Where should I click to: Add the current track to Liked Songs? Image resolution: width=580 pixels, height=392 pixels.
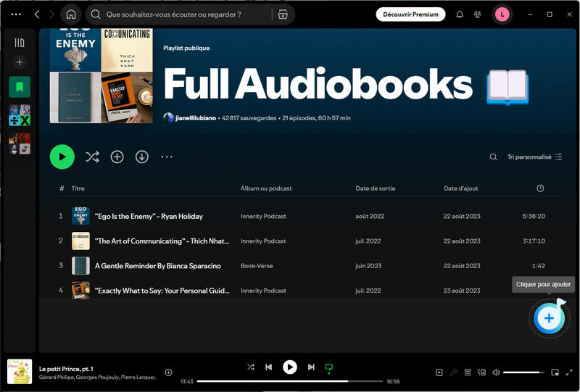pos(168,372)
